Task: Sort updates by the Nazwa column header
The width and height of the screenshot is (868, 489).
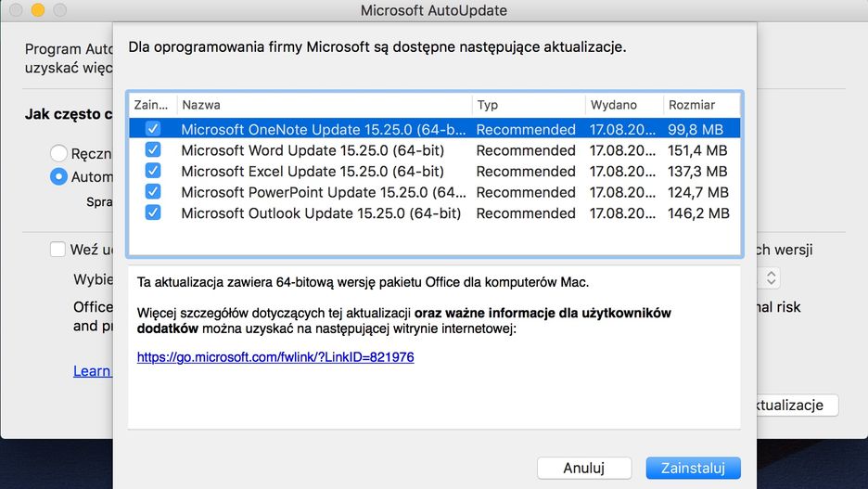Action: [325, 105]
